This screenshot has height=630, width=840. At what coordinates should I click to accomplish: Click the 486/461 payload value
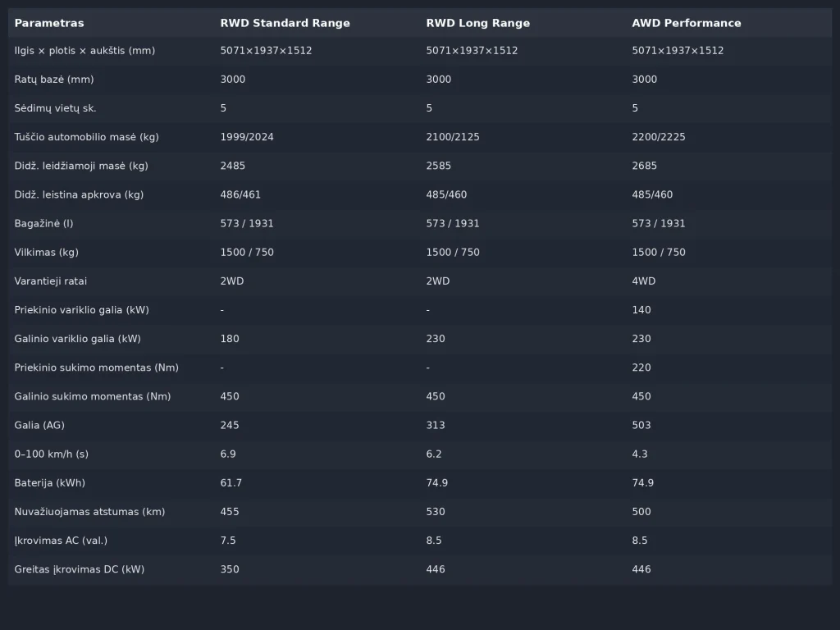[240, 194]
